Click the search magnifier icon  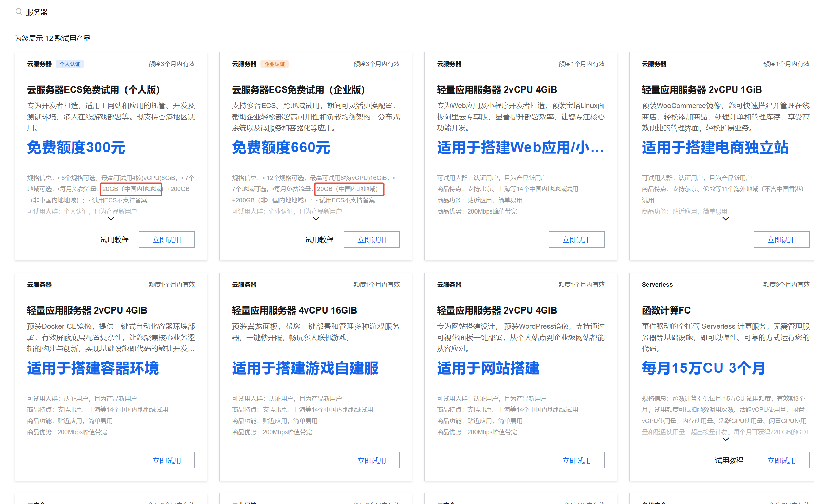click(19, 12)
